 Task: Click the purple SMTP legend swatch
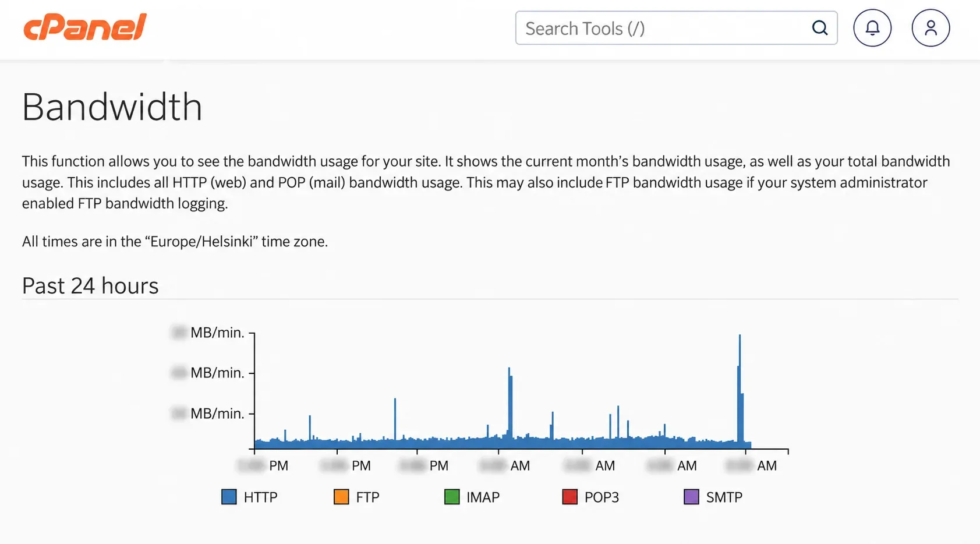click(691, 497)
